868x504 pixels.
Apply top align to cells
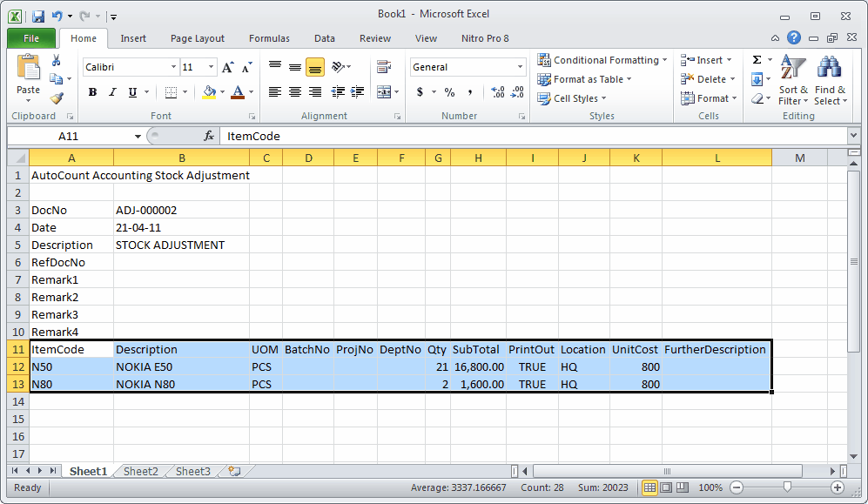coord(274,67)
